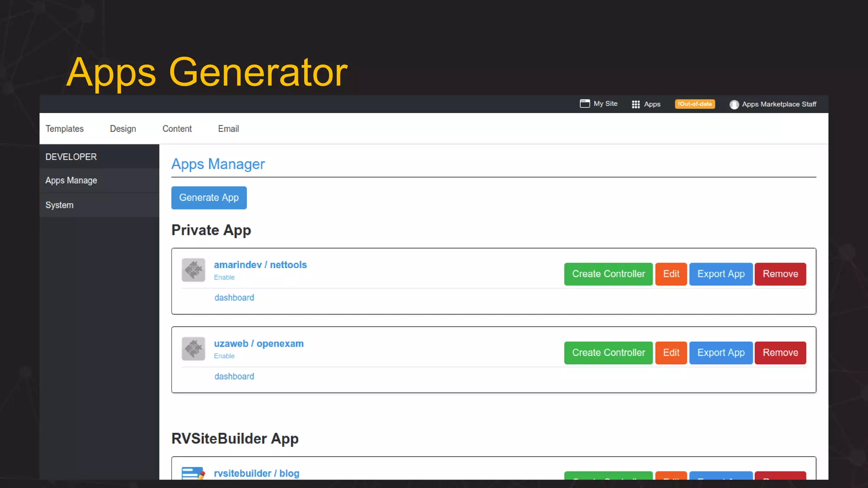This screenshot has width=868, height=488.
Task: Click the RVSiteBuilder App heading
Action: [x=235, y=438]
